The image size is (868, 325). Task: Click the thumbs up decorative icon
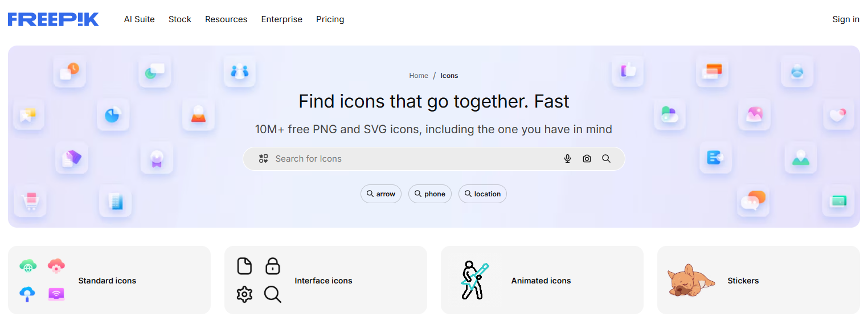tap(628, 71)
